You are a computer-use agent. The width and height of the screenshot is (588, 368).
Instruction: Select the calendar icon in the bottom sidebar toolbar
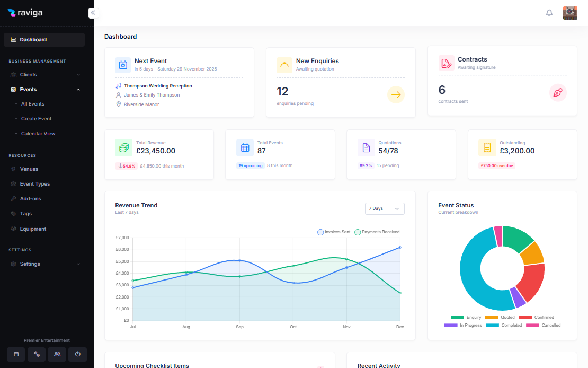click(x=16, y=354)
